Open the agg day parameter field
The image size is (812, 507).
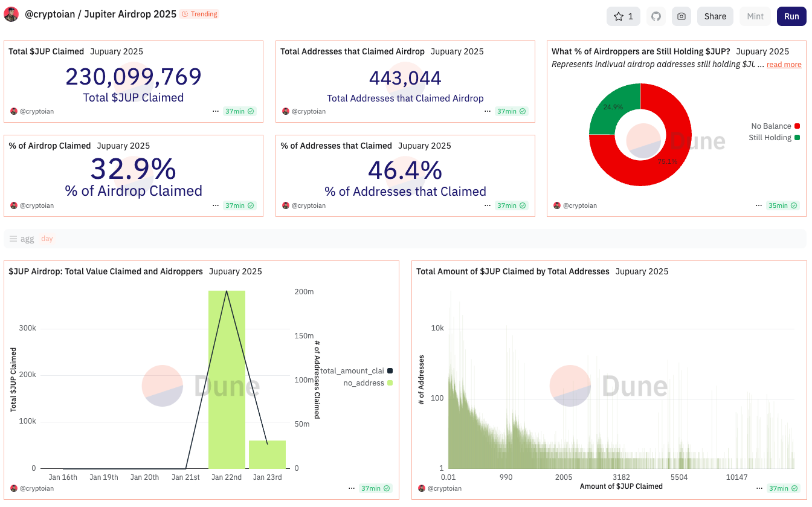(x=405, y=239)
